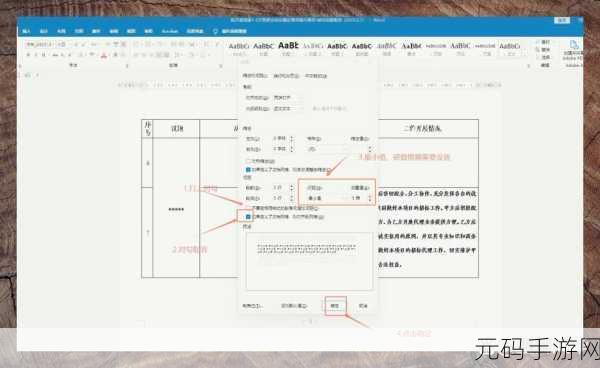
Task: Toggle auto-adjust right indent checkbox
Action: point(248,169)
